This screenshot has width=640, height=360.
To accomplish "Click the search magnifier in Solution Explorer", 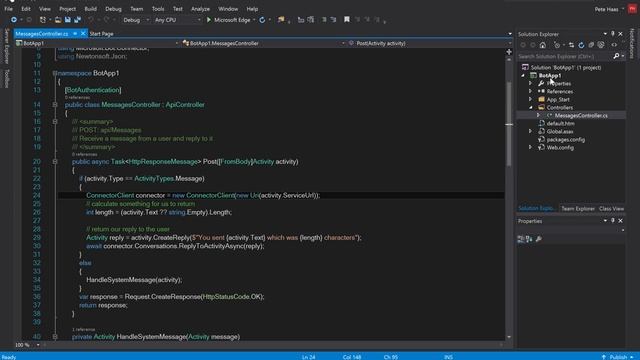I will [616, 56].
